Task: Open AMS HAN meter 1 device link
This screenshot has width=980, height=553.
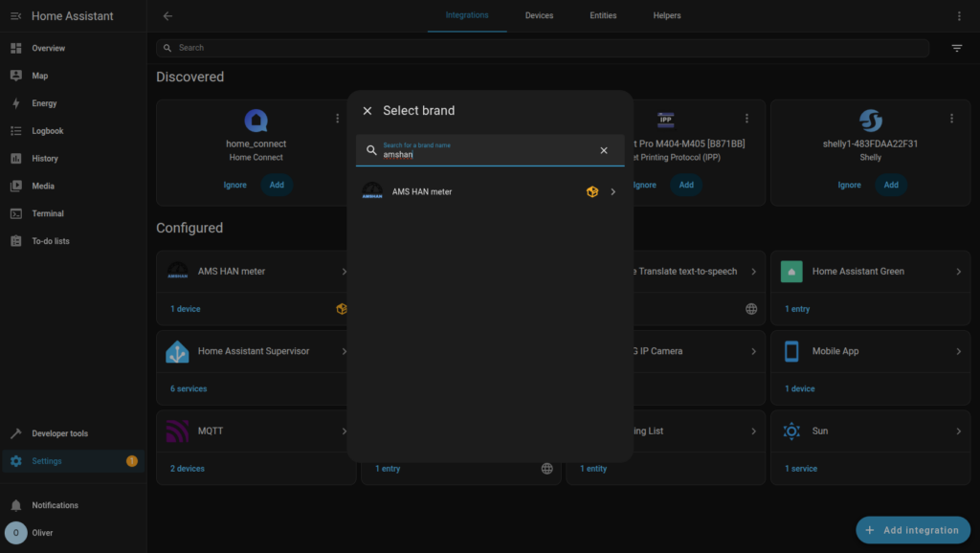Action: [185, 309]
